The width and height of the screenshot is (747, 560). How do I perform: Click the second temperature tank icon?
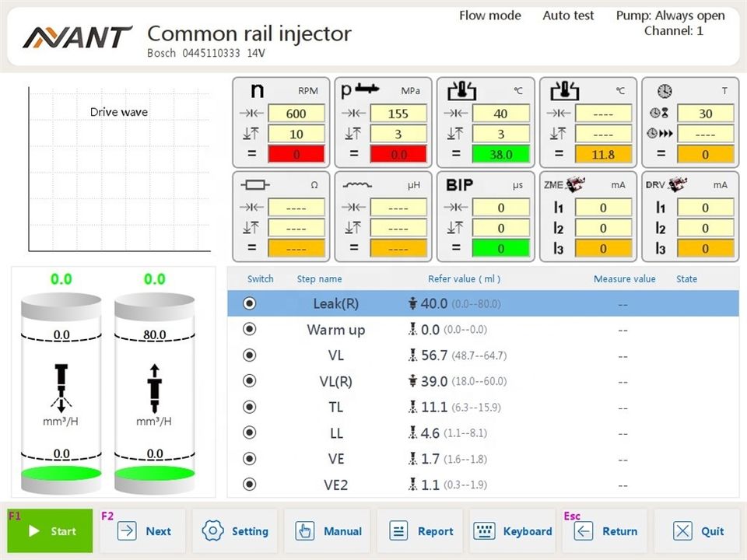point(564,90)
